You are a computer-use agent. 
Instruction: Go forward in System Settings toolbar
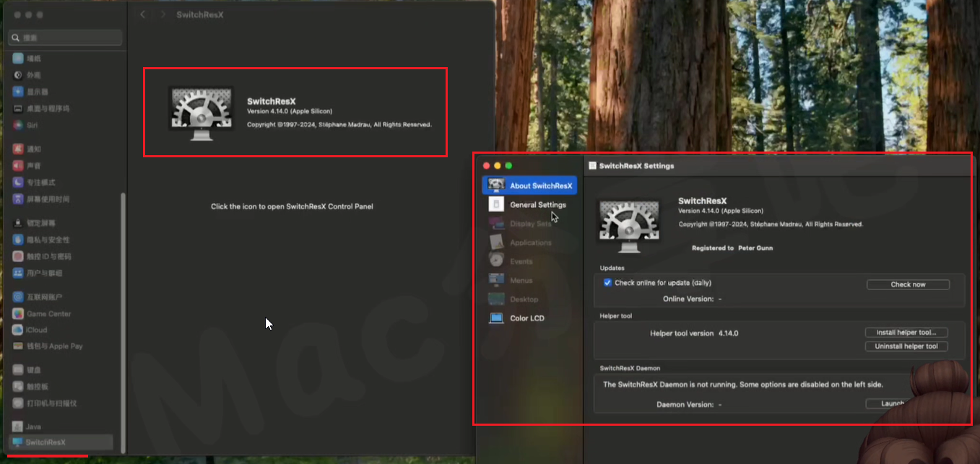pyautogui.click(x=162, y=14)
